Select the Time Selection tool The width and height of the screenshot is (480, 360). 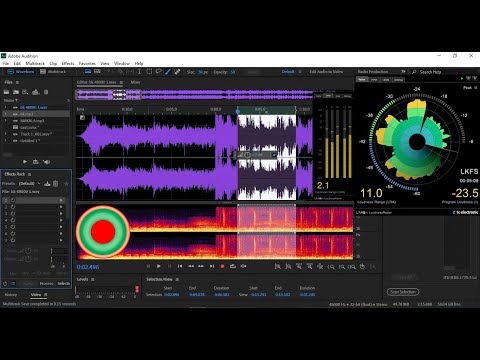(139, 72)
